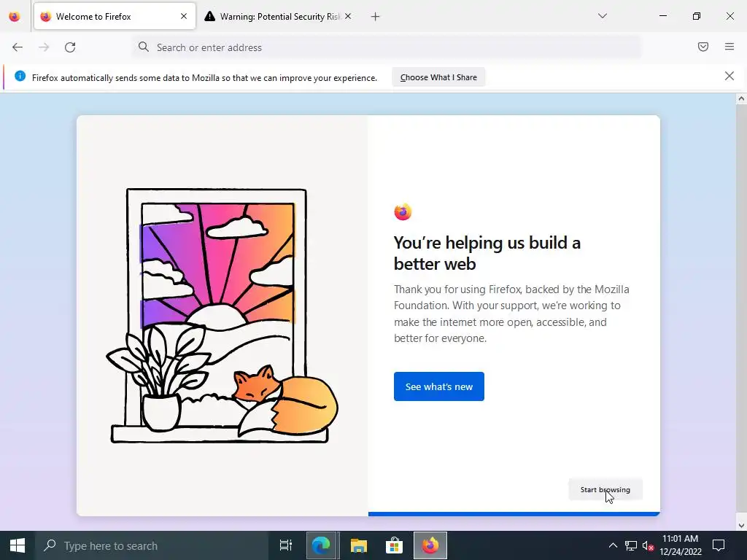
Task: Click Firefox icon in taskbar
Action: (430, 545)
